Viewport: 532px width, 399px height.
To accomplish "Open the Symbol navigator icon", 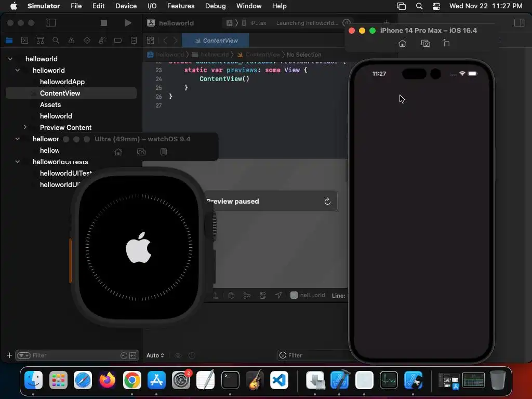I will (40, 41).
